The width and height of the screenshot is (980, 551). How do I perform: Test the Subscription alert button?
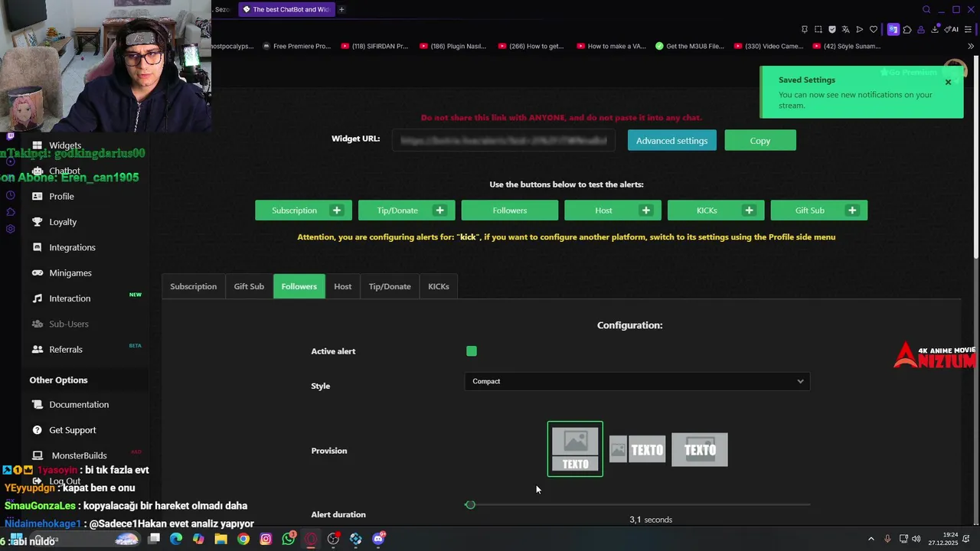coord(303,210)
